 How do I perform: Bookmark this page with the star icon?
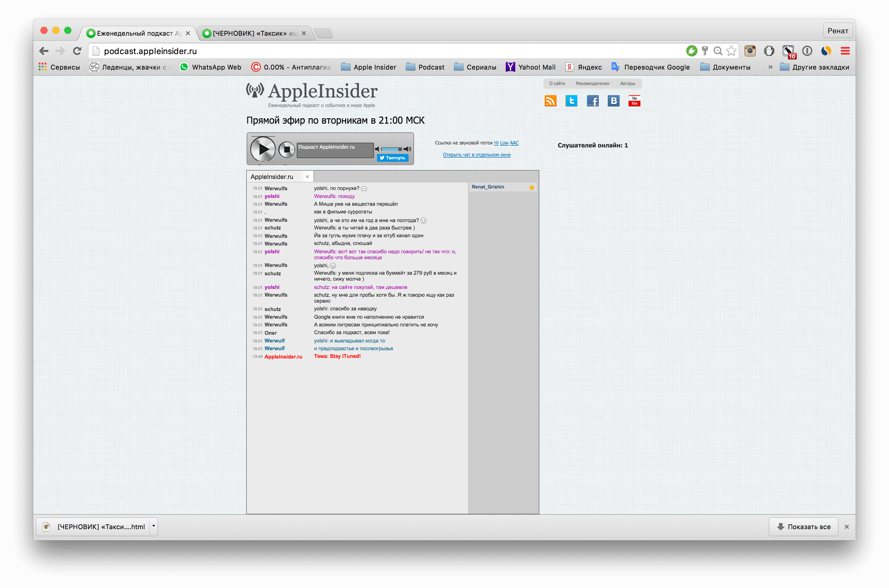pos(731,51)
